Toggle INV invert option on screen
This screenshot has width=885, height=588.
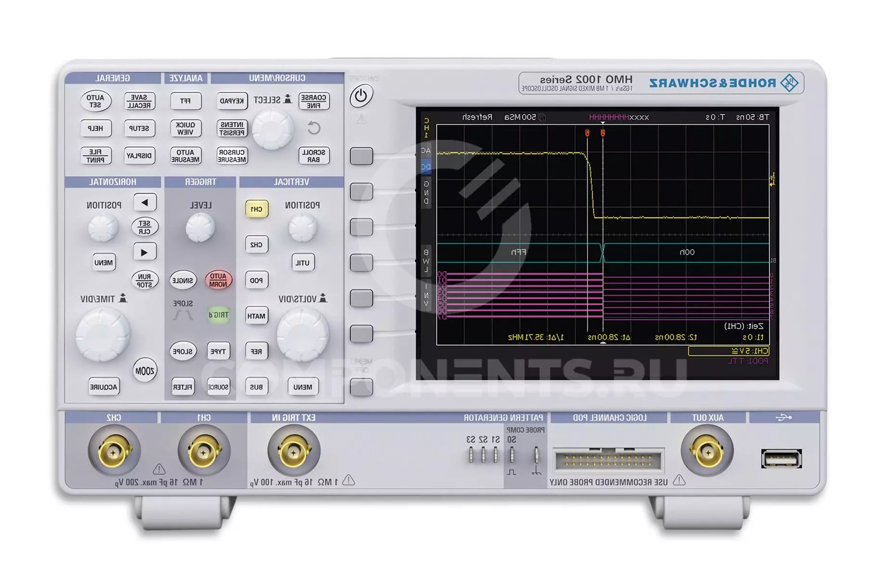click(x=426, y=295)
